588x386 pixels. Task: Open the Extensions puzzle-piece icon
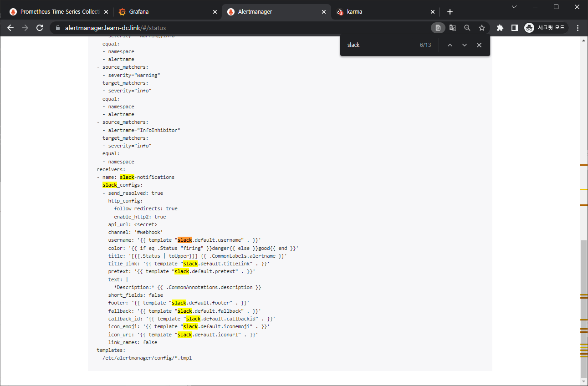500,28
